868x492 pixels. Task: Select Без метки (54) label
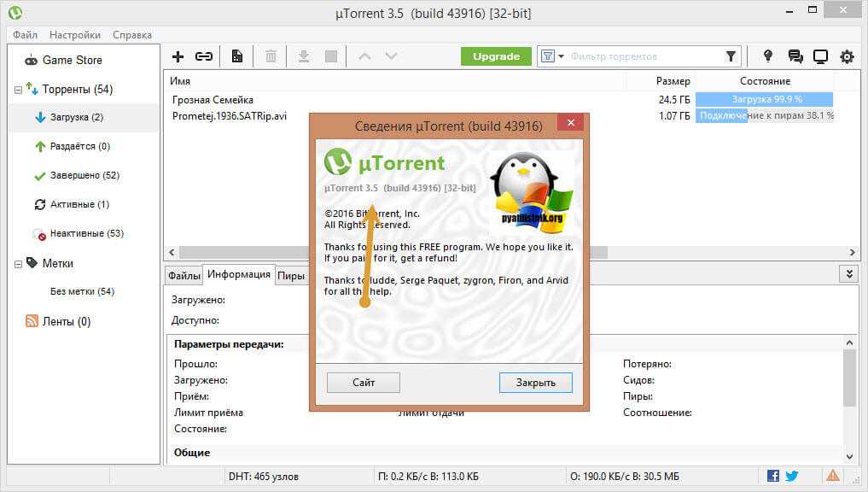click(82, 291)
